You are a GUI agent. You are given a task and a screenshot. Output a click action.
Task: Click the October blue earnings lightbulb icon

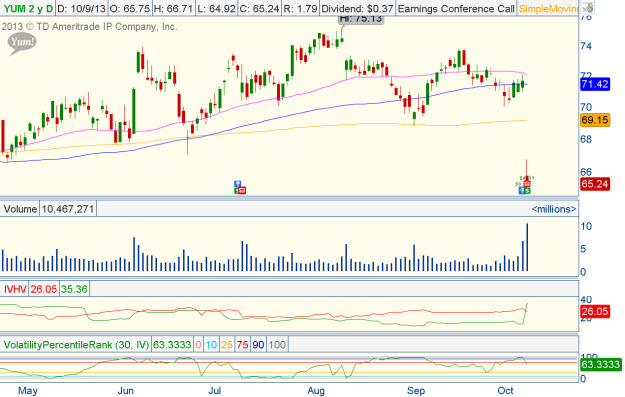(522, 191)
